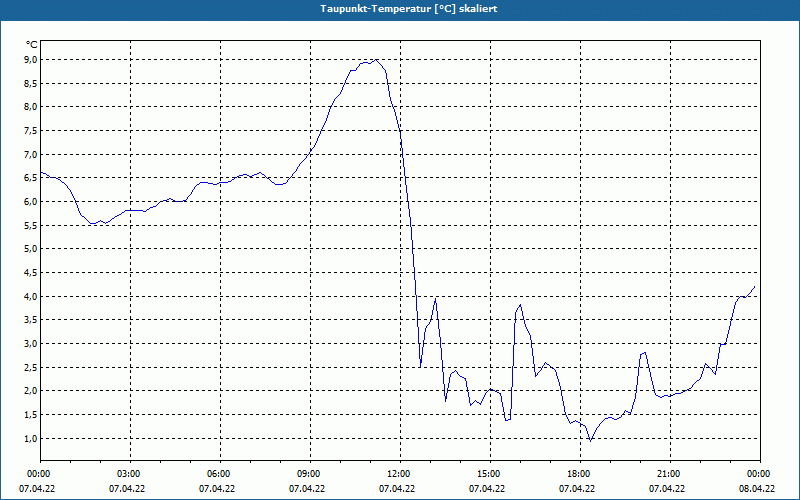
Task: Select the '3,0' y-axis label
Action: [31, 344]
